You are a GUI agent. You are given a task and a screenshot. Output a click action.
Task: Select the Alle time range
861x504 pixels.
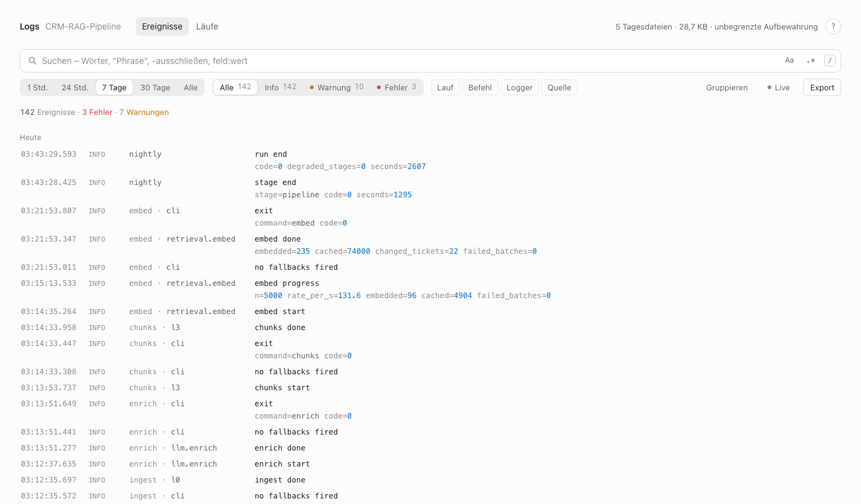point(191,87)
